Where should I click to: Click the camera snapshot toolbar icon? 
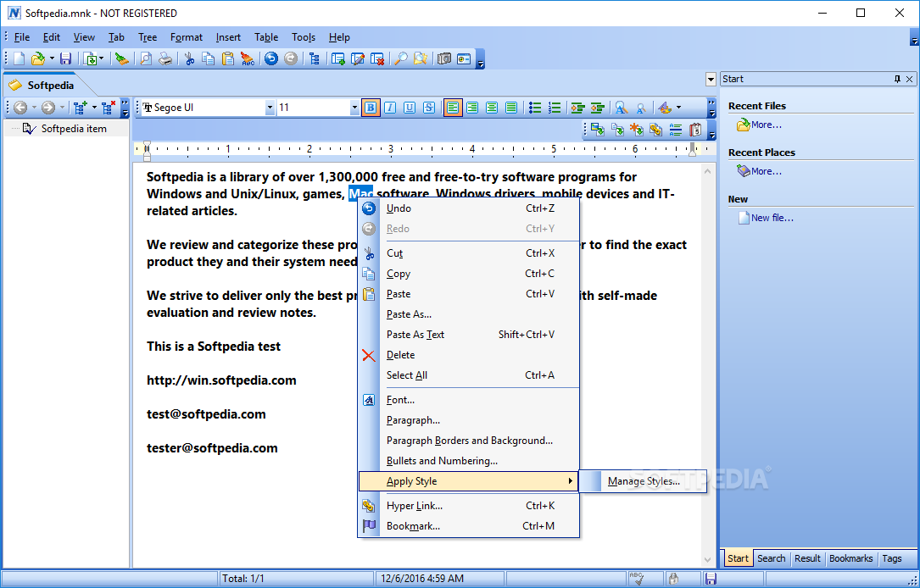(444, 58)
